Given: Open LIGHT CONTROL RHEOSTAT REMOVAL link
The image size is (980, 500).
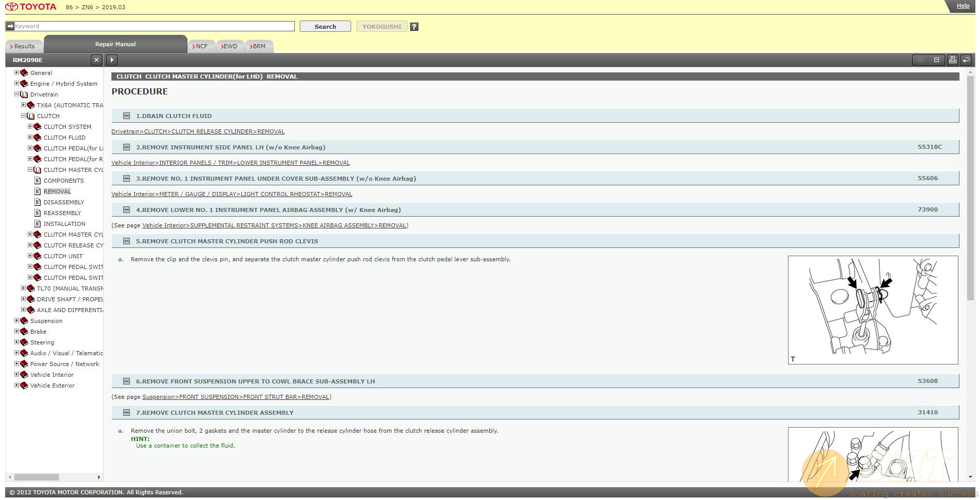Looking at the screenshot, I should coord(232,194).
